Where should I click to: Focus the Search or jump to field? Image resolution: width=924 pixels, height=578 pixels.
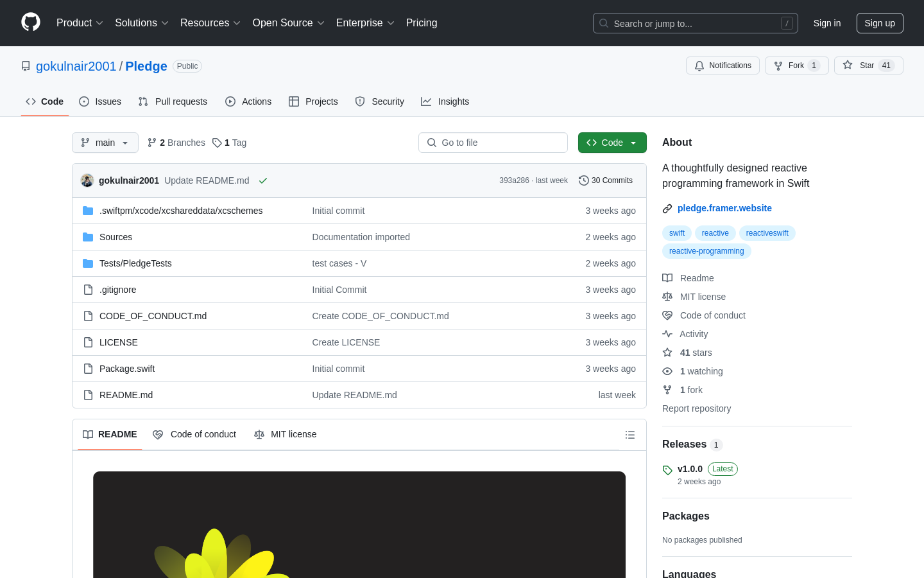(x=696, y=23)
